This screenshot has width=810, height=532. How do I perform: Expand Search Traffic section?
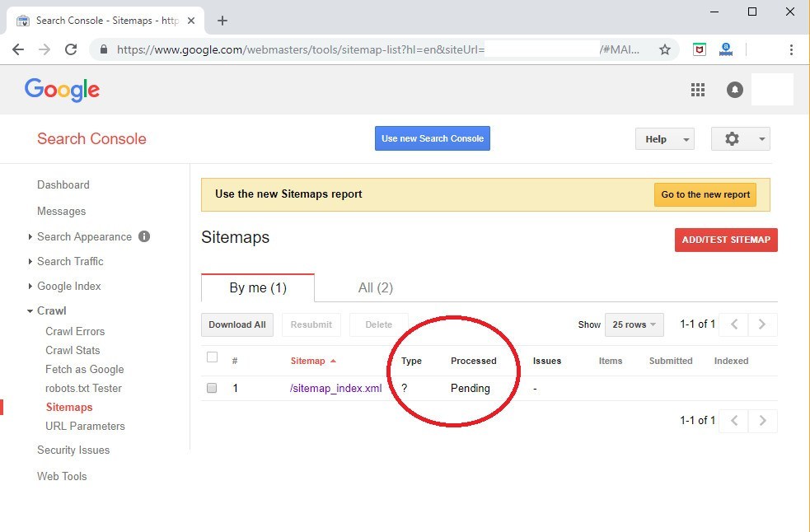[x=30, y=261]
